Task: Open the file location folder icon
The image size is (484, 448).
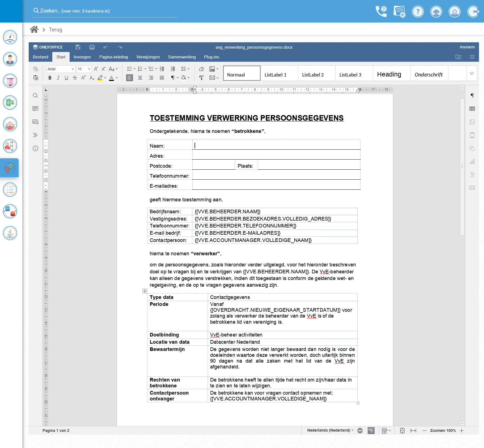Action: pos(458,57)
